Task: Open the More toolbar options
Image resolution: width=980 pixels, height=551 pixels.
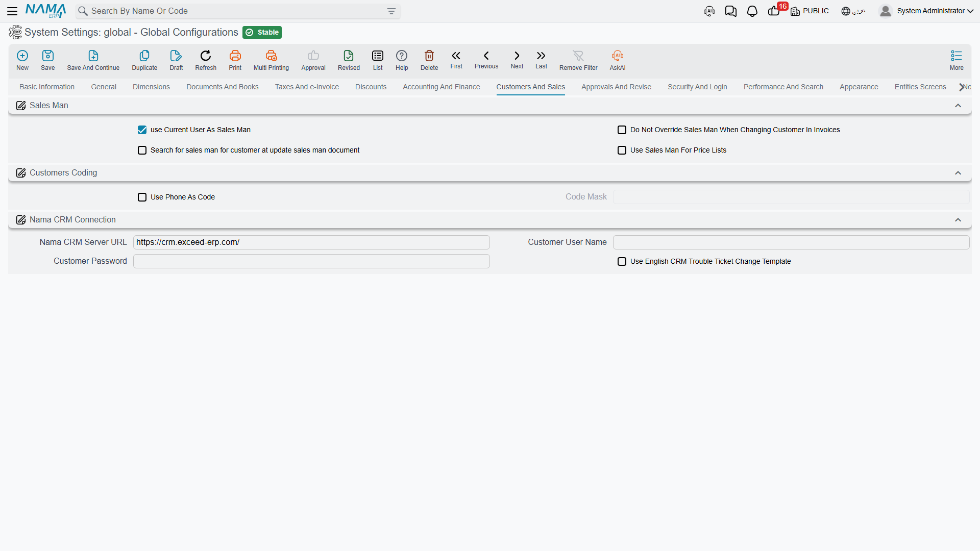Action: pos(957,60)
